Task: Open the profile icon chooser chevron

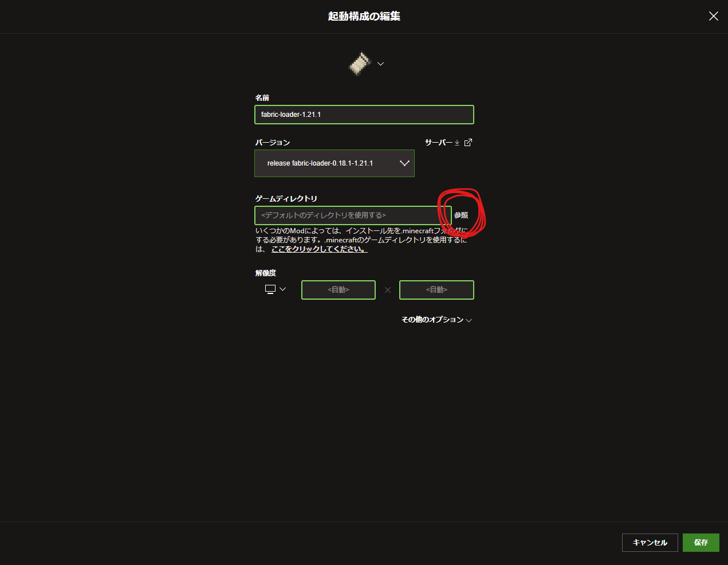Action: (380, 64)
